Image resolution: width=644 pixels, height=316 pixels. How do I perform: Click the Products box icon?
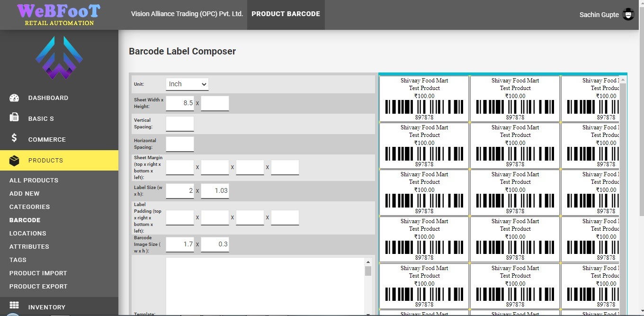[14, 161]
